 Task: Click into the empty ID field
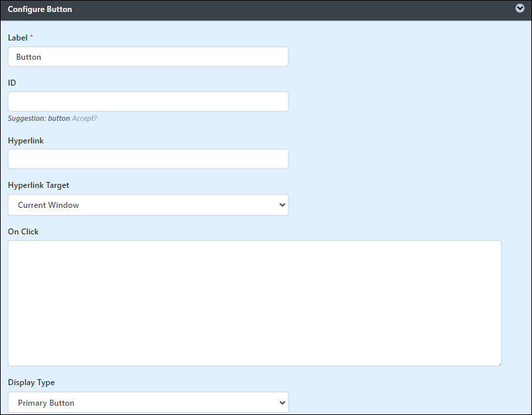[x=148, y=102]
